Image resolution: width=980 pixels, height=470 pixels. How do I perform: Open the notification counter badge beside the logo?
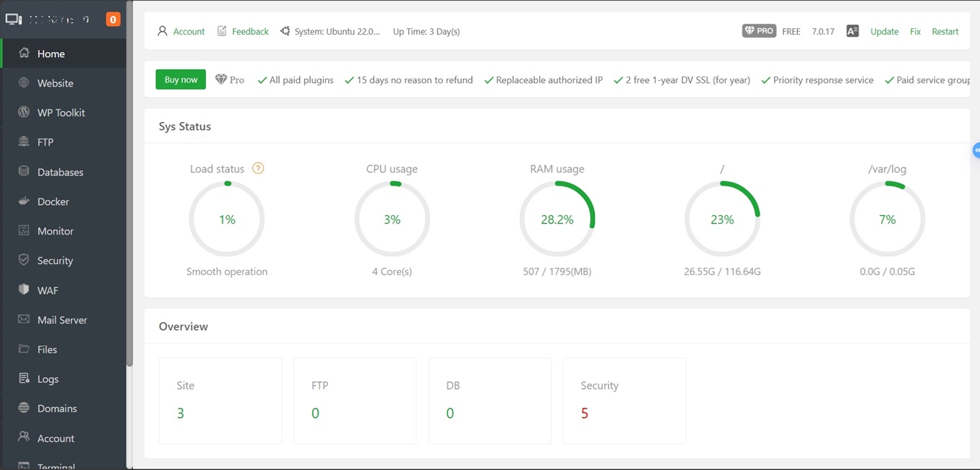tap(113, 18)
